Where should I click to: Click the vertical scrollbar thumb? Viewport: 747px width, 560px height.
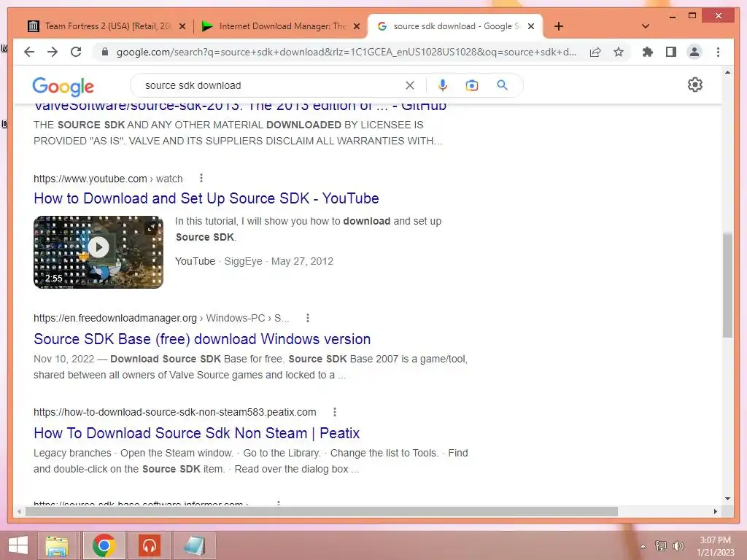pyautogui.click(x=727, y=285)
